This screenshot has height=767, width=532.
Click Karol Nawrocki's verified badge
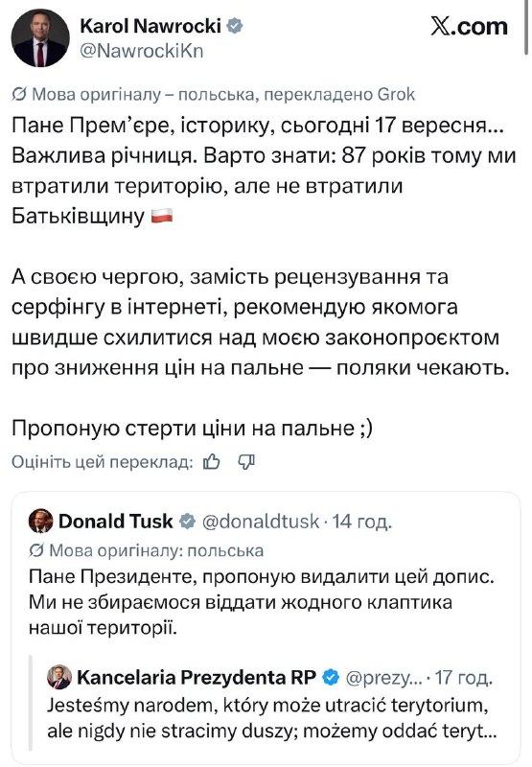coord(235,26)
